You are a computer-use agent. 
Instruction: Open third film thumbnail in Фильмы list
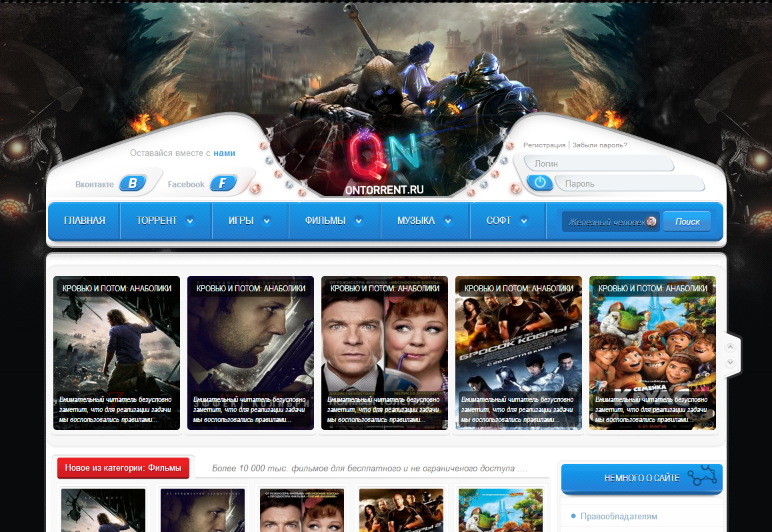pyautogui.click(x=302, y=510)
